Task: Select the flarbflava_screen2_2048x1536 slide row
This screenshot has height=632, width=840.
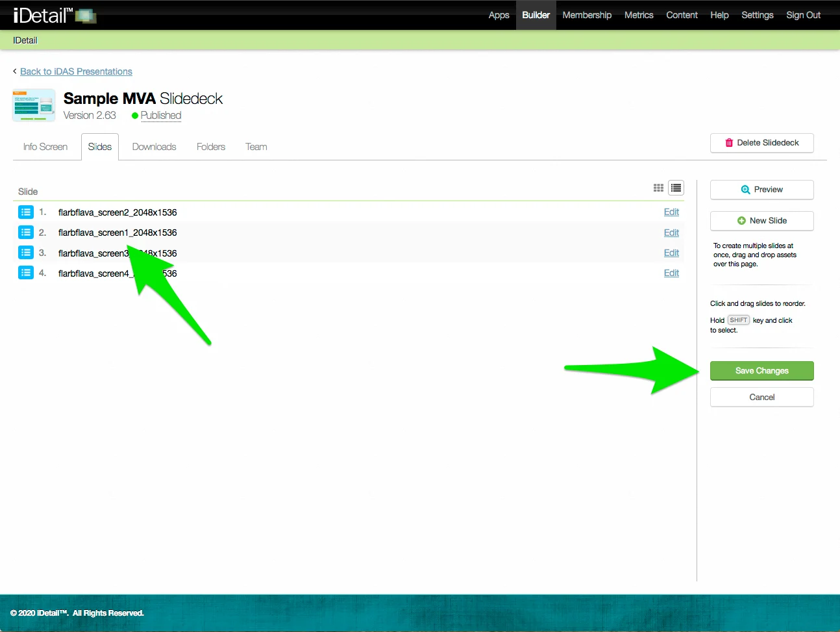Action: (349, 212)
